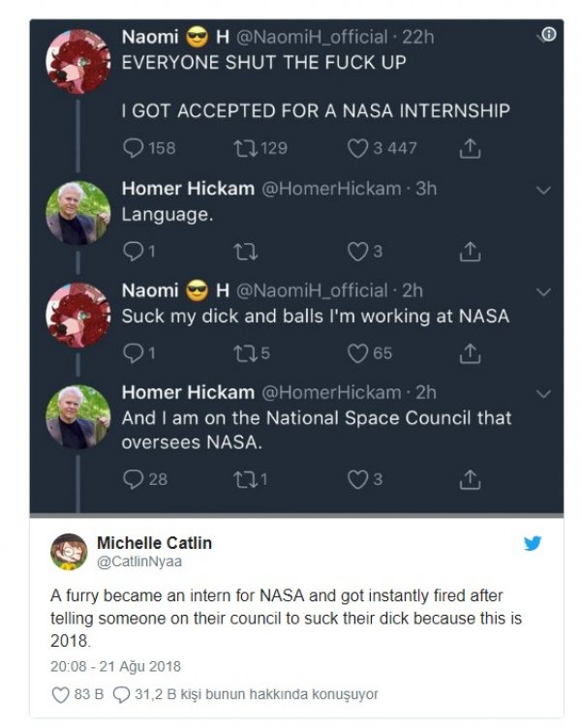This screenshot has width=581, height=728.
Task: Like Michelle Catlin's tweet with heart icon
Action: [60, 694]
